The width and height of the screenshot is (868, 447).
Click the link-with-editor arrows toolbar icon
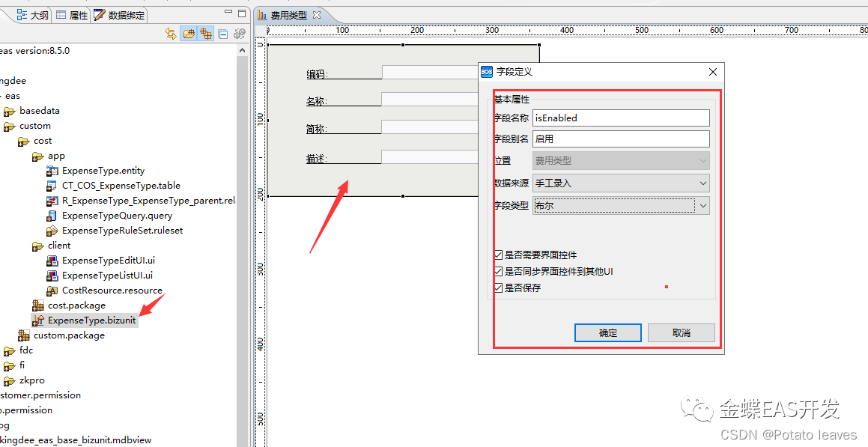(171, 34)
